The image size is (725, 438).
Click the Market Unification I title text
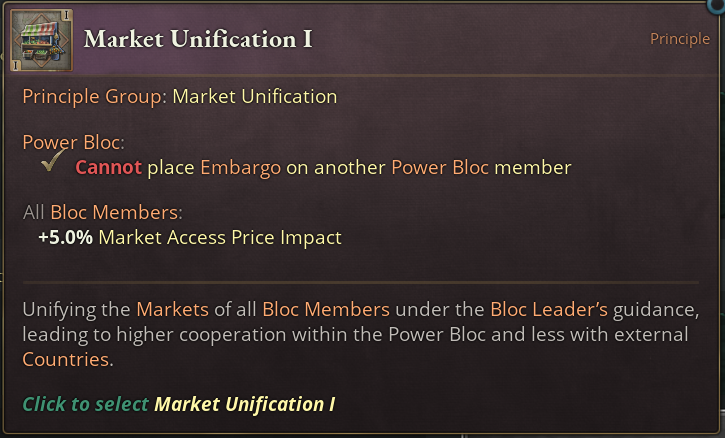(198, 39)
